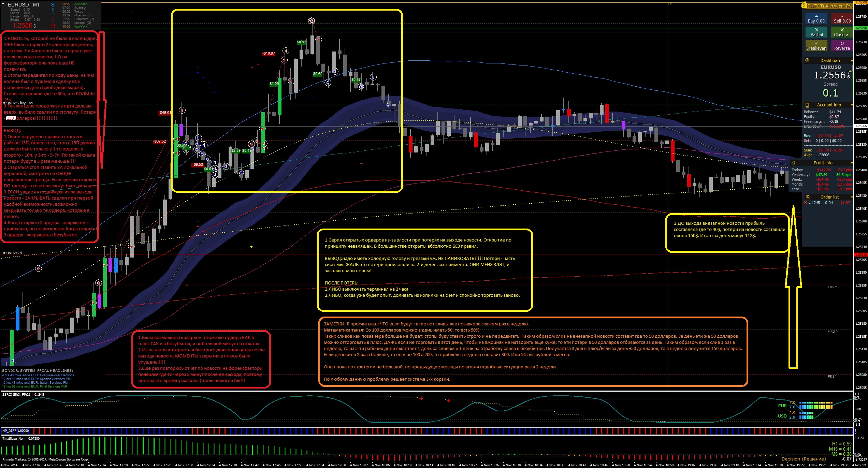Click the #23831245 sl stop-loss line label
868x468 pixels.
[x=13, y=253]
